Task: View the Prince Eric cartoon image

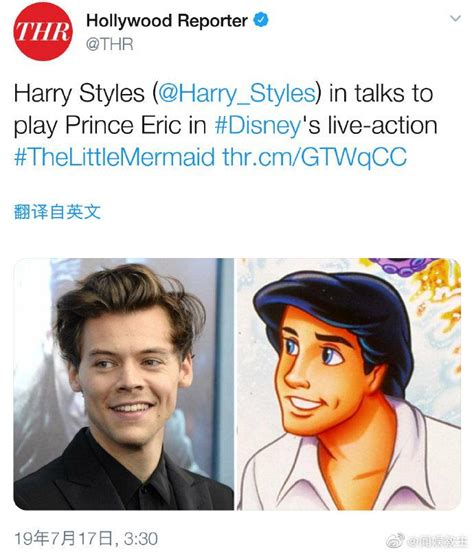Action: (349, 384)
